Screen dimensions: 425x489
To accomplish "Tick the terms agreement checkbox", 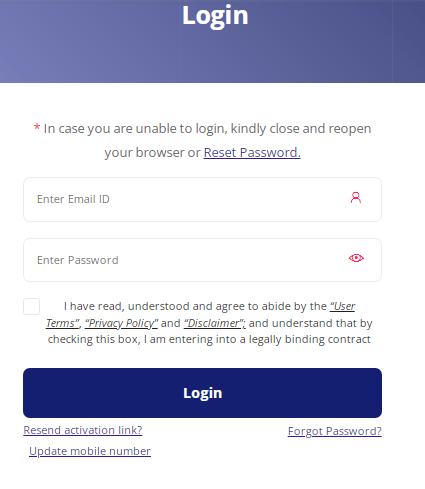I will (32, 306).
